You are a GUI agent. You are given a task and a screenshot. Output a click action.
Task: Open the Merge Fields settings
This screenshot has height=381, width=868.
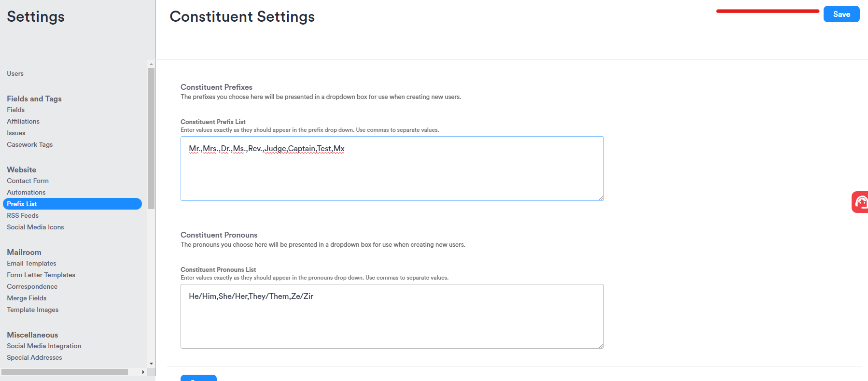click(x=27, y=298)
